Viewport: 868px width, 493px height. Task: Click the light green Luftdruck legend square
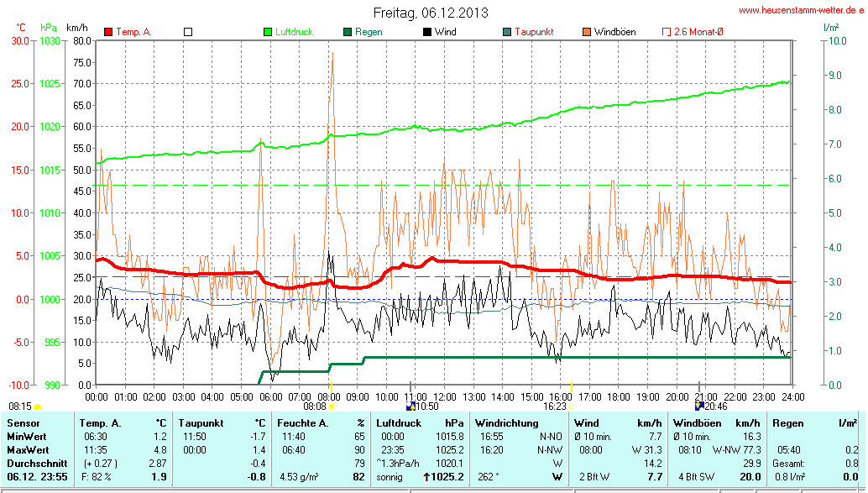[268, 32]
